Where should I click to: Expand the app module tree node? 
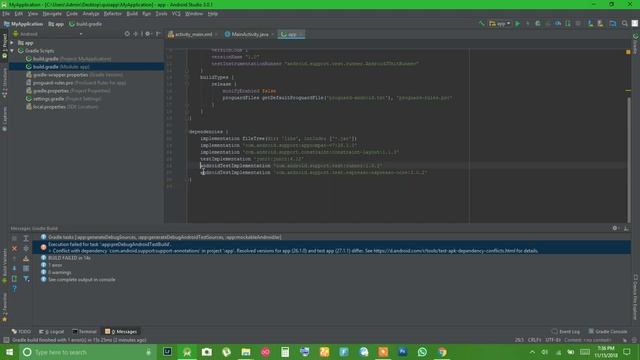click(12, 42)
